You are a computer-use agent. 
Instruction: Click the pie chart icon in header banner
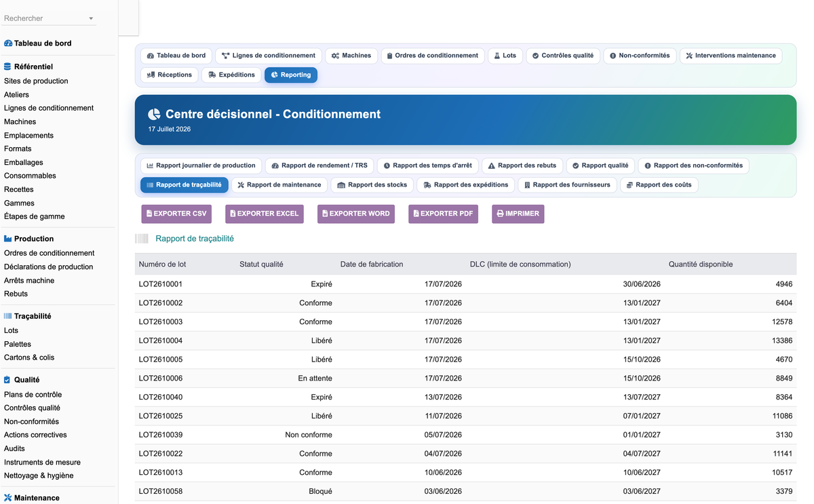tap(155, 115)
